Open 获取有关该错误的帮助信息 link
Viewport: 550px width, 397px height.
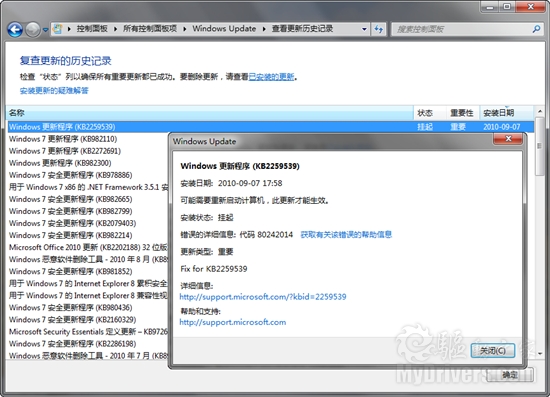pos(346,234)
